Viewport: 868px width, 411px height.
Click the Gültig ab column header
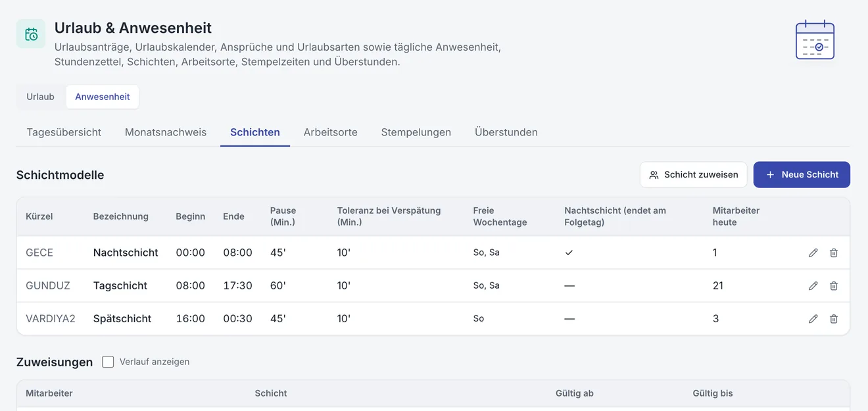[575, 393]
